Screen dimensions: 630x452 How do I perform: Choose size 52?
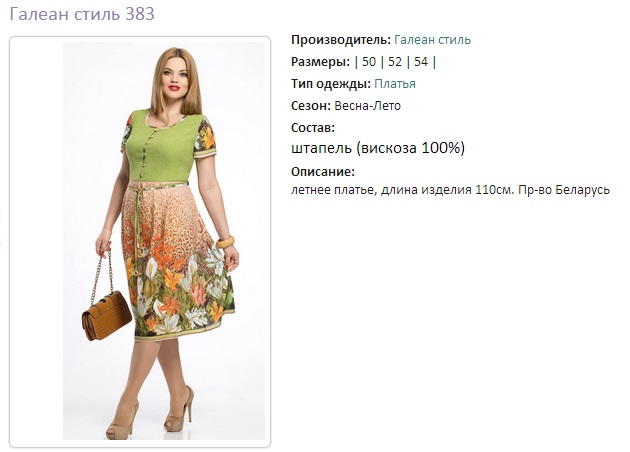pos(395,62)
